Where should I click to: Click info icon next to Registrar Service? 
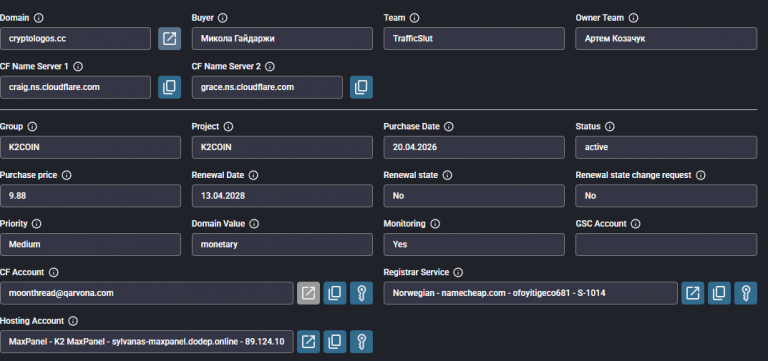pos(458,272)
